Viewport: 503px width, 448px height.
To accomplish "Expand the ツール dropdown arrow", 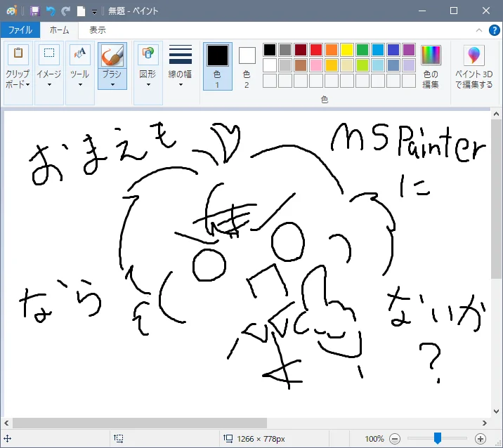I will (80, 85).
